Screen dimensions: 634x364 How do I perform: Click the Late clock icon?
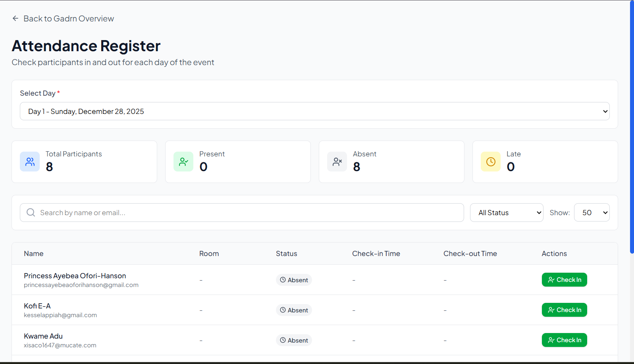coord(491,162)
